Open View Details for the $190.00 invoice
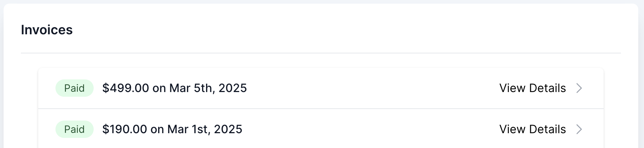 (x=532, y=129)
